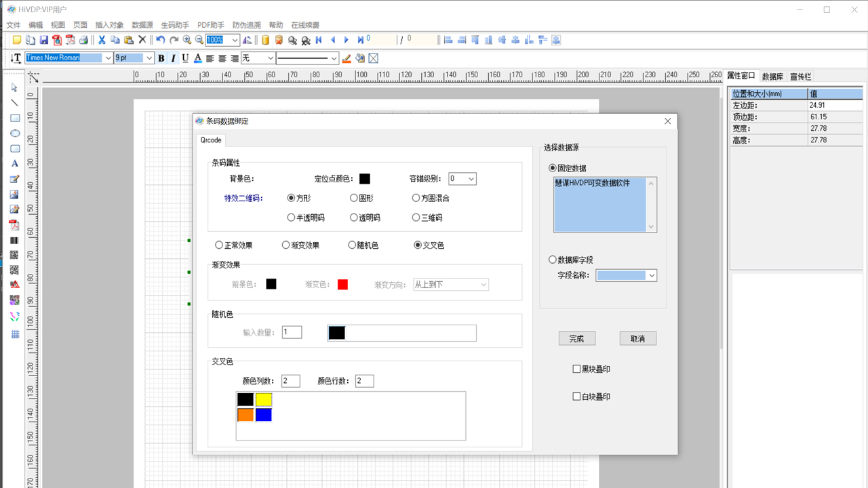Toggle bold text formatting
The width and height of the screenshot is (868, 488).
(161, 58)
